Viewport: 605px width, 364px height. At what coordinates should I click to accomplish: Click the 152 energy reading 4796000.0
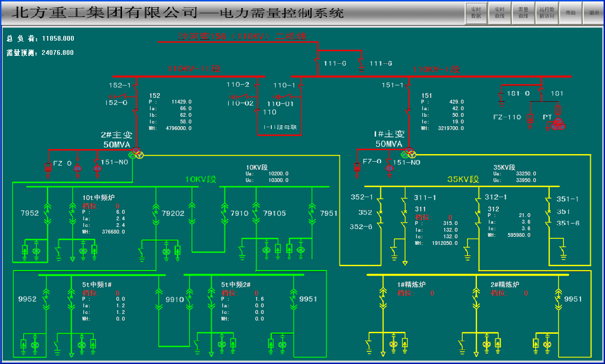tap(179, 128)
